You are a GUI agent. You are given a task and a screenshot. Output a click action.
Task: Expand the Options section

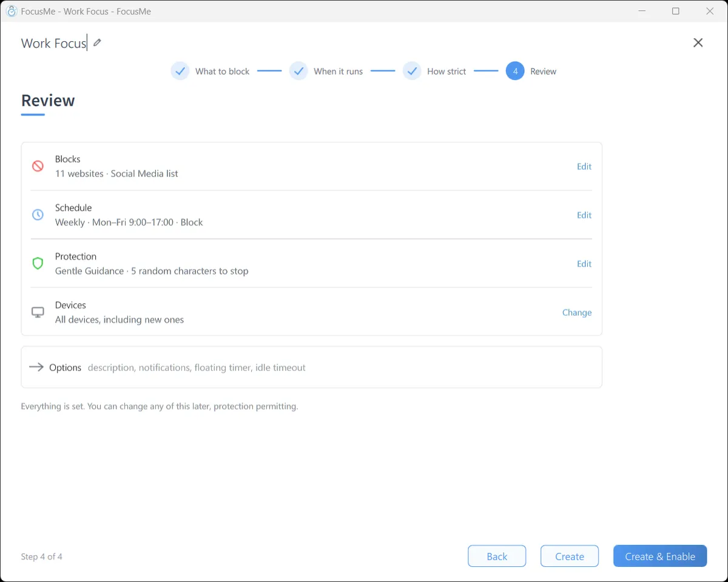pos(311,367)
